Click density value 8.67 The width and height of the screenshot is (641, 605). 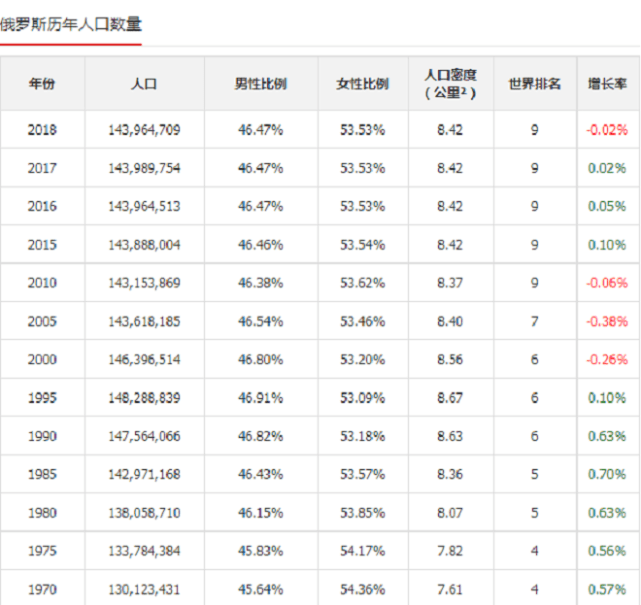coord(450,398)
